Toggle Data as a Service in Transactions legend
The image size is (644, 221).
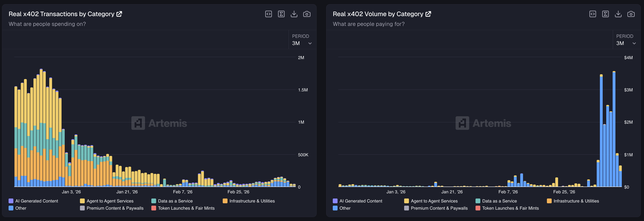point(175,201)
